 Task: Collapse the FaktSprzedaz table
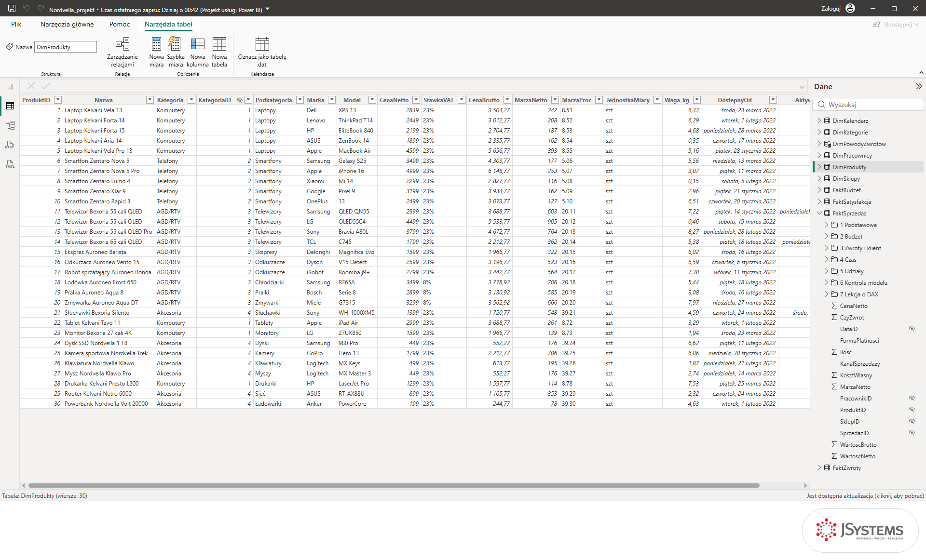click(819, 213)
